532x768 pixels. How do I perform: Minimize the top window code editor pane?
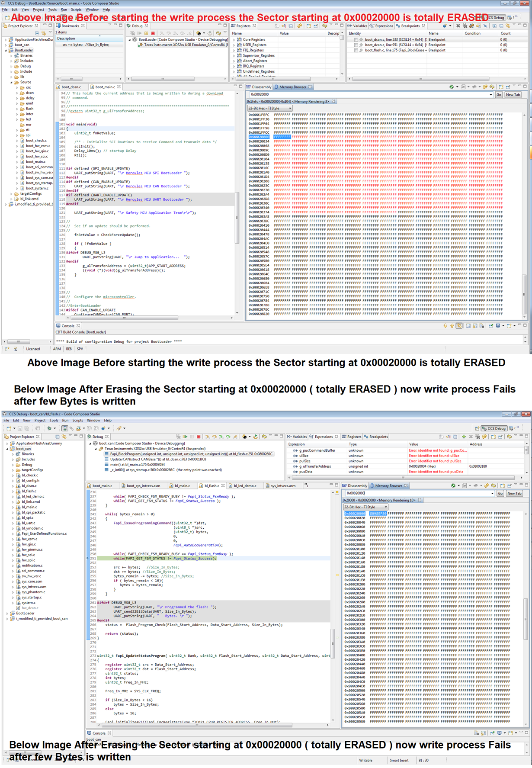point(235,86)
